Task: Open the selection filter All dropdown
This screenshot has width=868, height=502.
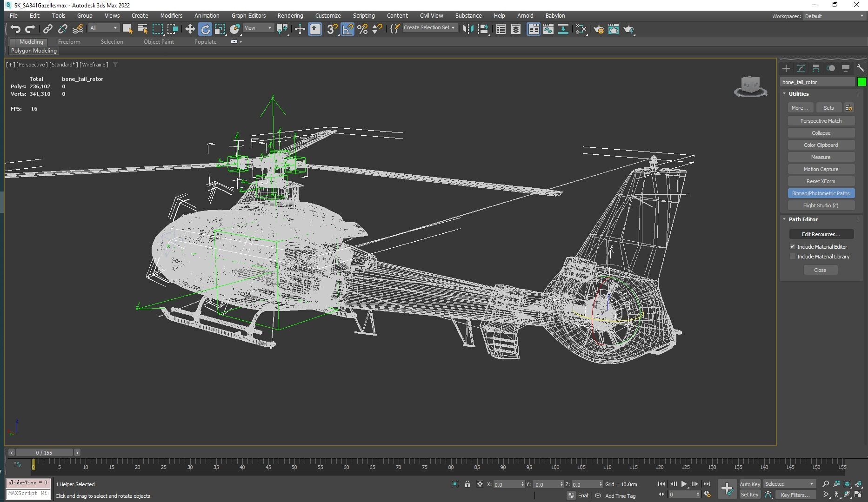Action: (103, 28)
